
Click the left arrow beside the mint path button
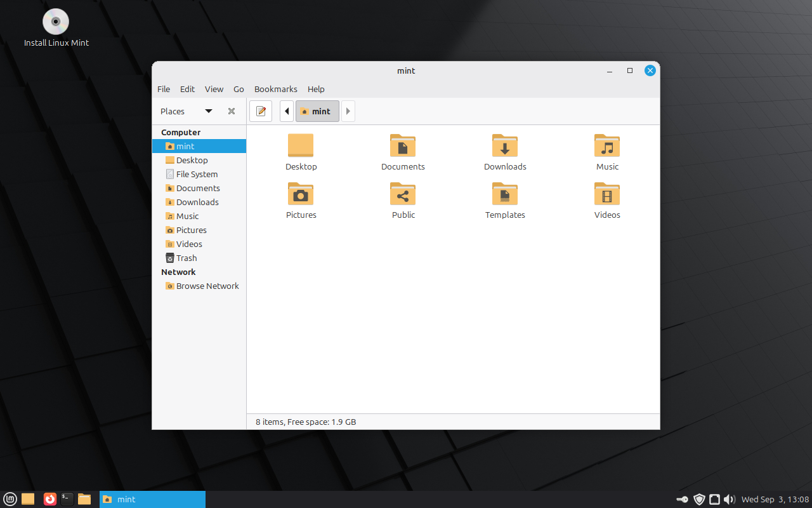287,111
